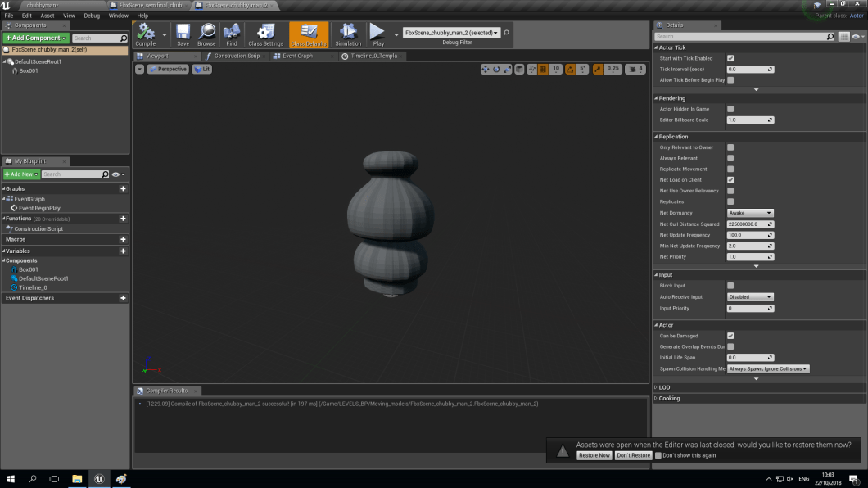Enable Only Relevant to Owner checkbox
This screenshot has height=488, width=868.
[x=730, y=147]
